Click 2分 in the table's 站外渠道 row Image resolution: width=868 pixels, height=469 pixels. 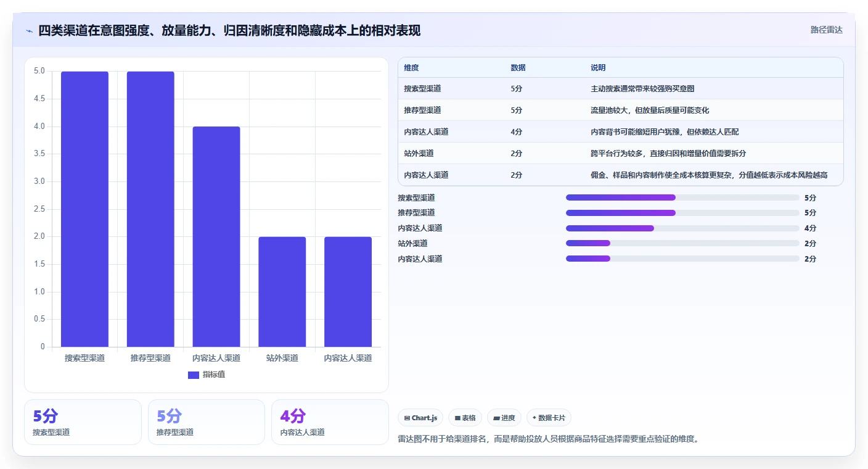pyautogui.click(x=517, y=154)
